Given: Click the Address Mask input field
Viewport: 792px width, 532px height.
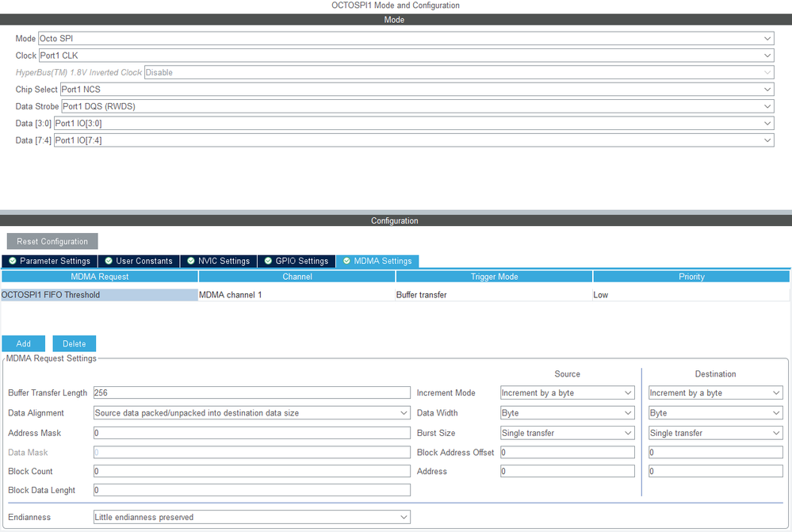Looking at the screenshot, I should pos(251,433).
